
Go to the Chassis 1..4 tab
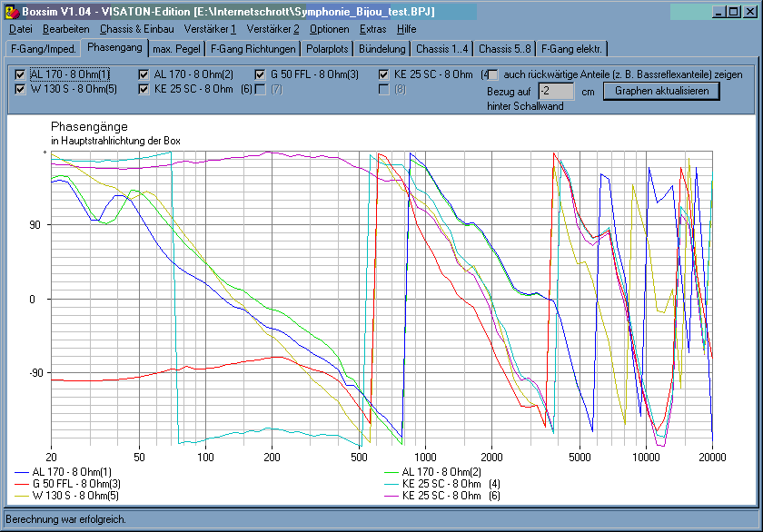coord(441,48)
